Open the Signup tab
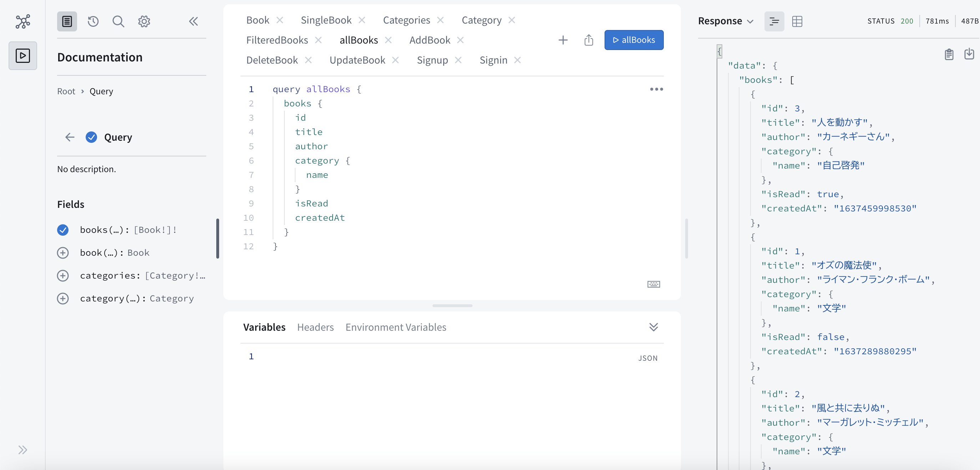 click(x=432, y=60)
